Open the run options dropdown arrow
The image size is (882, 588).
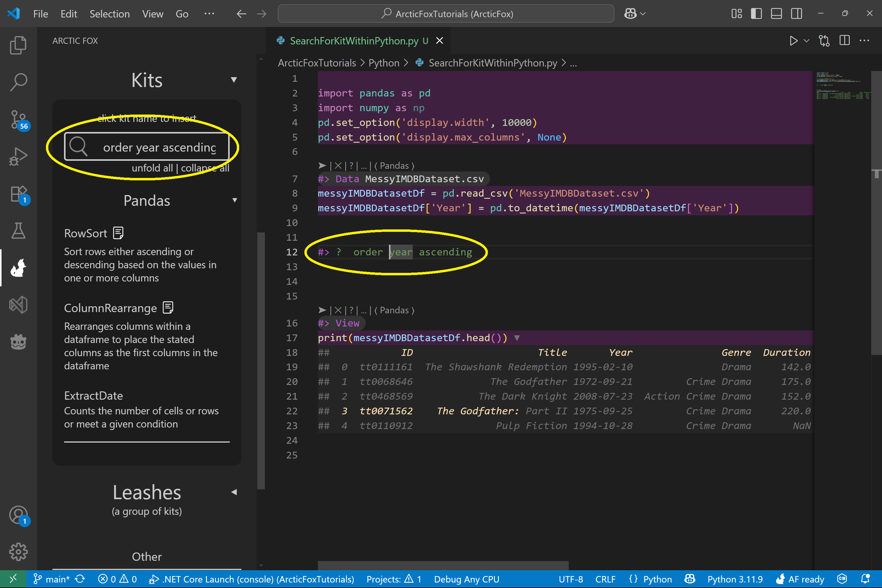coord(807,40)
